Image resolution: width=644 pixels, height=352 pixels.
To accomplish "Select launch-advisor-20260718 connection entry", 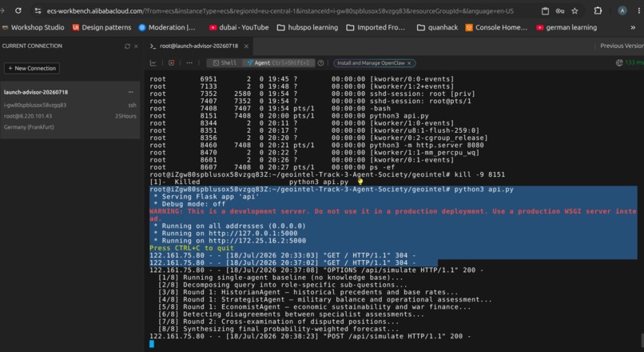I will pyautogui.click(x=70, y=110).
